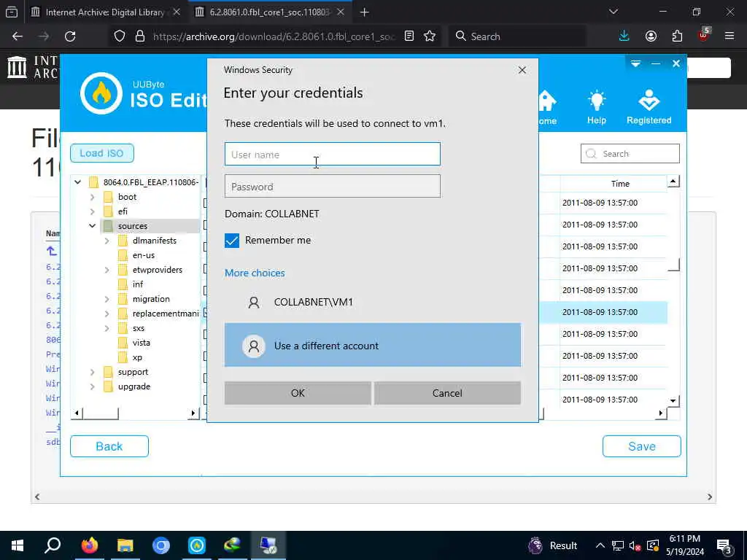The image size is (747, 560).
Task: Click the file list scroll down arrow
Action: (673, 400)
